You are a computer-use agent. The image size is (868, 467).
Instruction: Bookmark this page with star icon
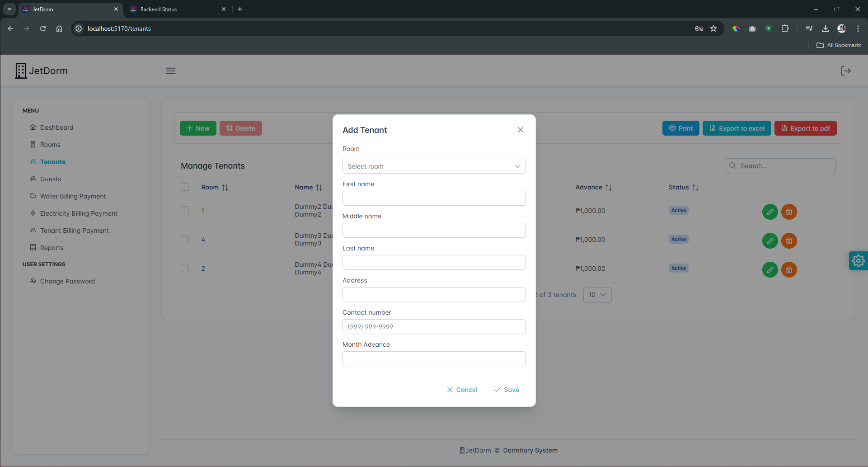713,28
